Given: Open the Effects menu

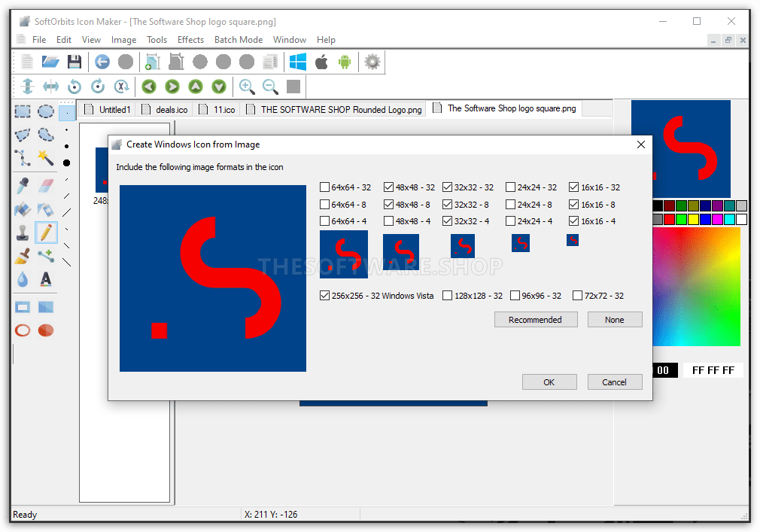Looking at the screenshot, I should coord(190,40).
